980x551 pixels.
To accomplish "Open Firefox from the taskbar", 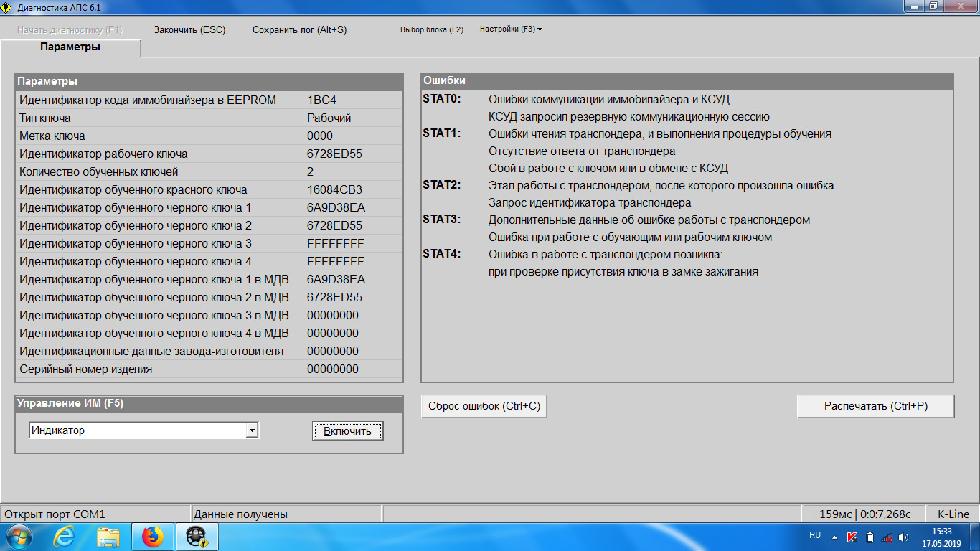I will 153,536.
